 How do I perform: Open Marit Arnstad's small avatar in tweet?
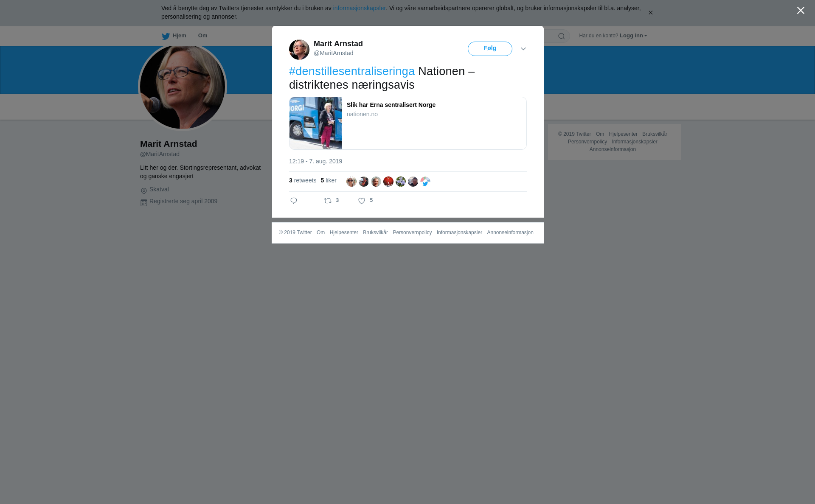click(299, 50)
